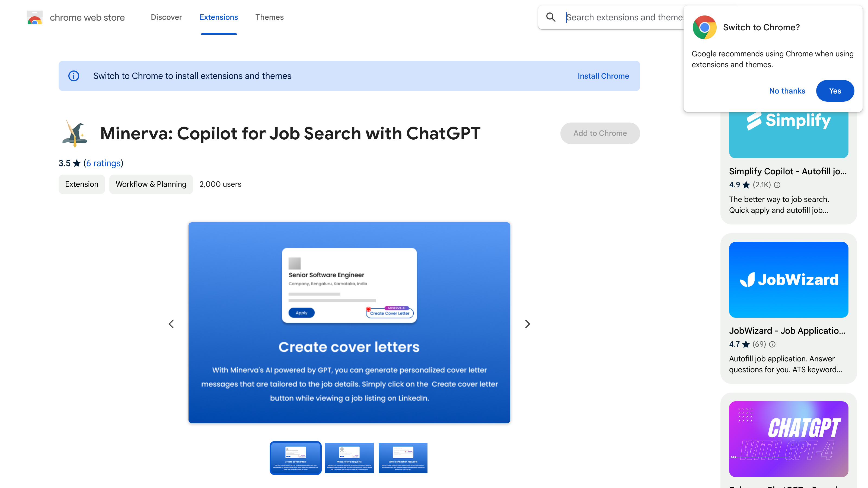Click the Chrome Web Store rainbow logo icon
Screen dimensions: 868x488
point(34,17)
